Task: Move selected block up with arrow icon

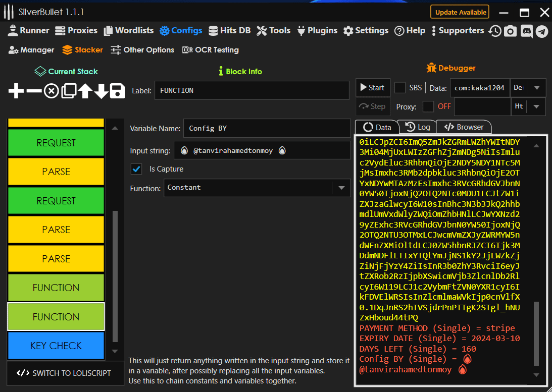Action: click(85, 91)
